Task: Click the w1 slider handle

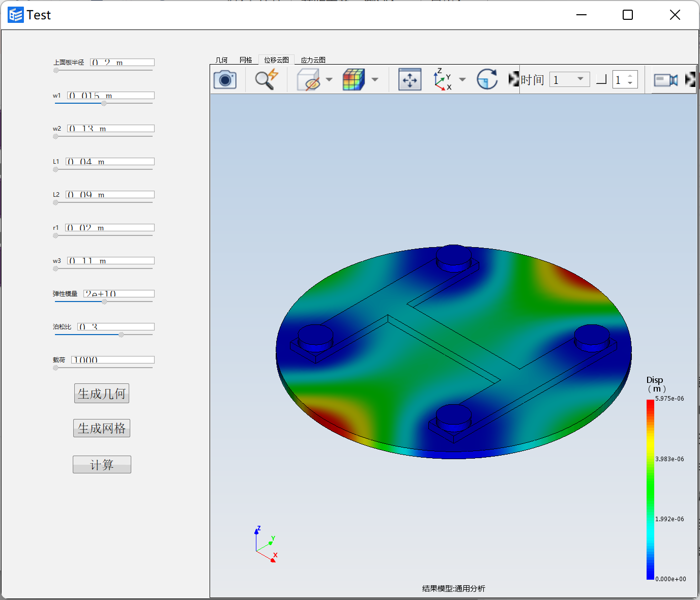Action: click(104, 103)
